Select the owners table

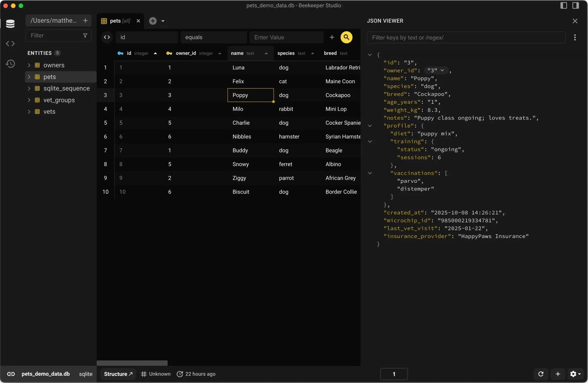click(54, 65)
